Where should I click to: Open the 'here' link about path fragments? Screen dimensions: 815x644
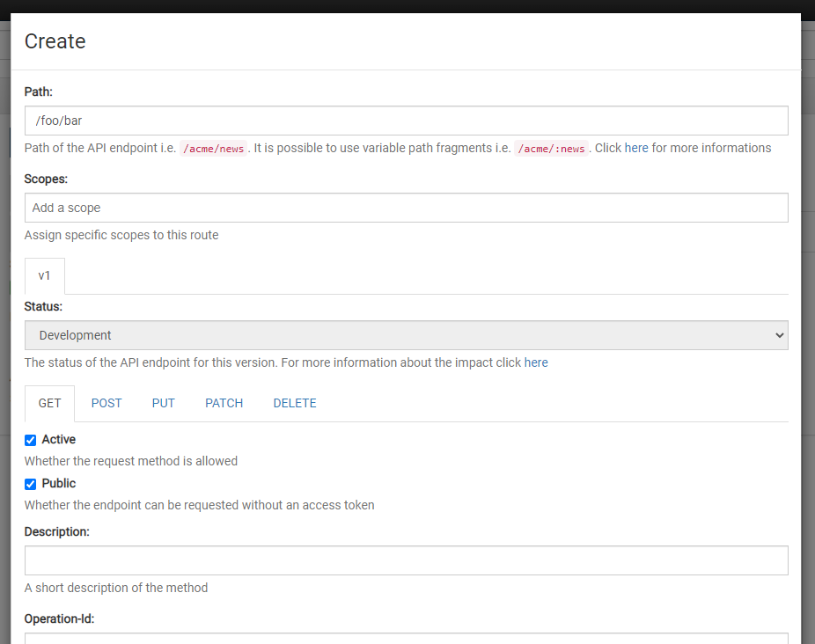(636, 148)
